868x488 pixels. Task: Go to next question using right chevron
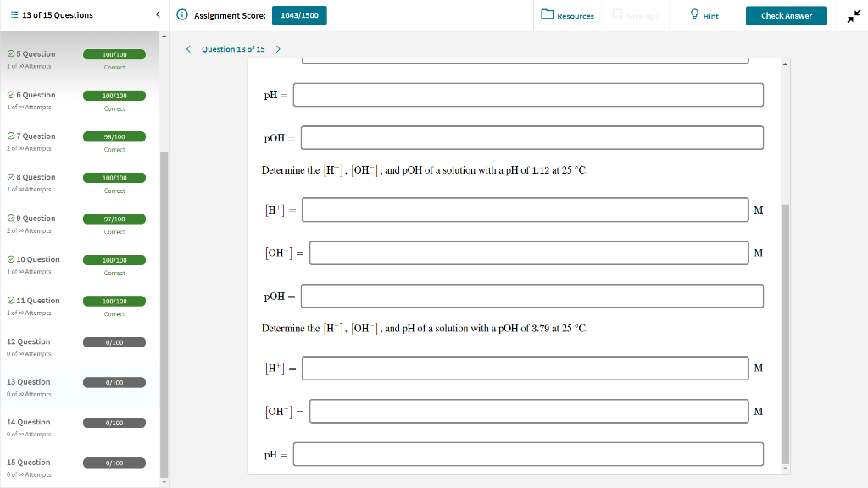point(277,49)
